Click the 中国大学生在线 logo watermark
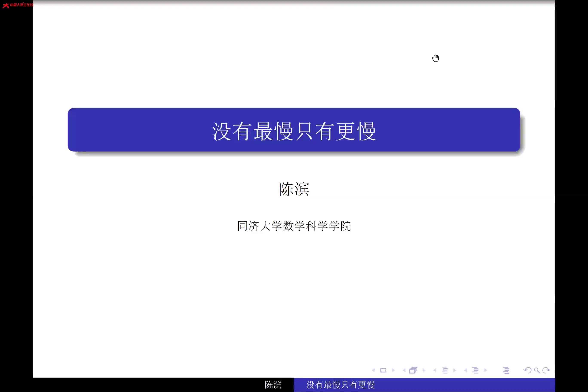The height and width of the screenshot is (392, 588). [18, 5]
